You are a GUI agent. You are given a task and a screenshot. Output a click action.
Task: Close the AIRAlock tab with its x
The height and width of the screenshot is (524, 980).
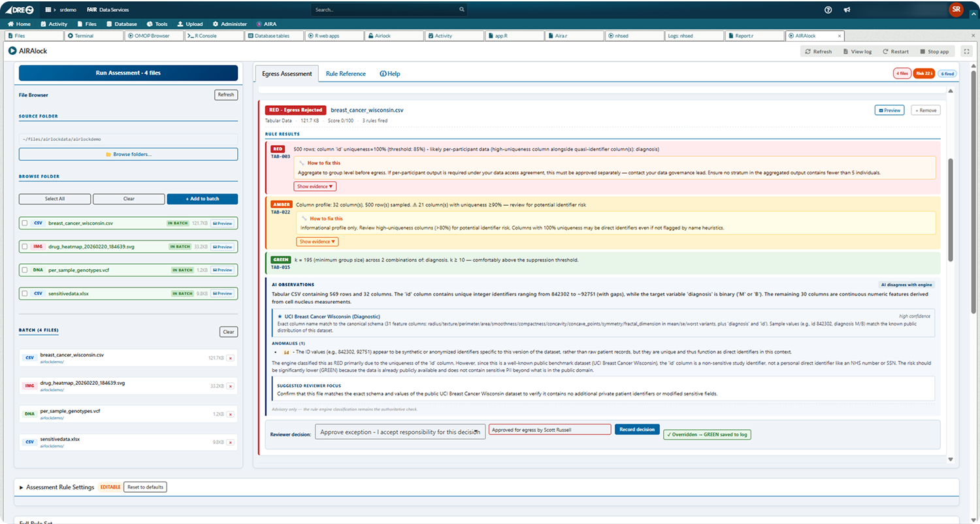coord(839,36)
